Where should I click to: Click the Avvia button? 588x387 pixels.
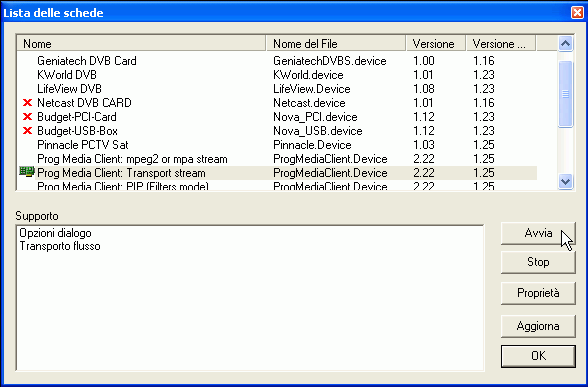(538, 233)
